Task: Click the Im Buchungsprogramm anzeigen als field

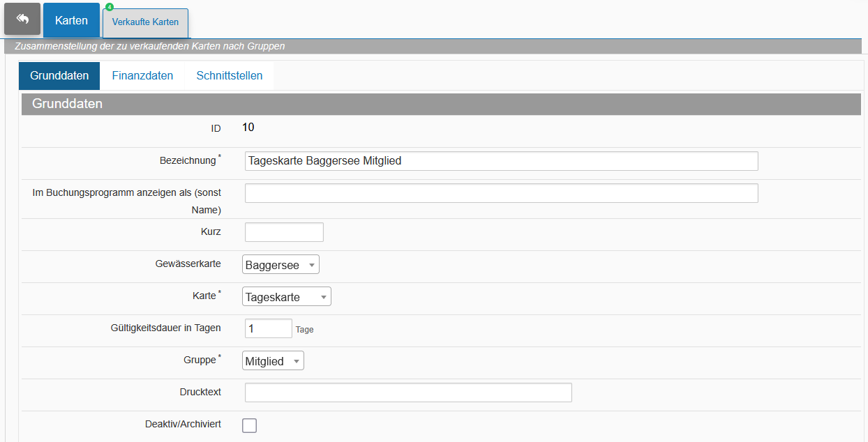Action: point(501,193)
